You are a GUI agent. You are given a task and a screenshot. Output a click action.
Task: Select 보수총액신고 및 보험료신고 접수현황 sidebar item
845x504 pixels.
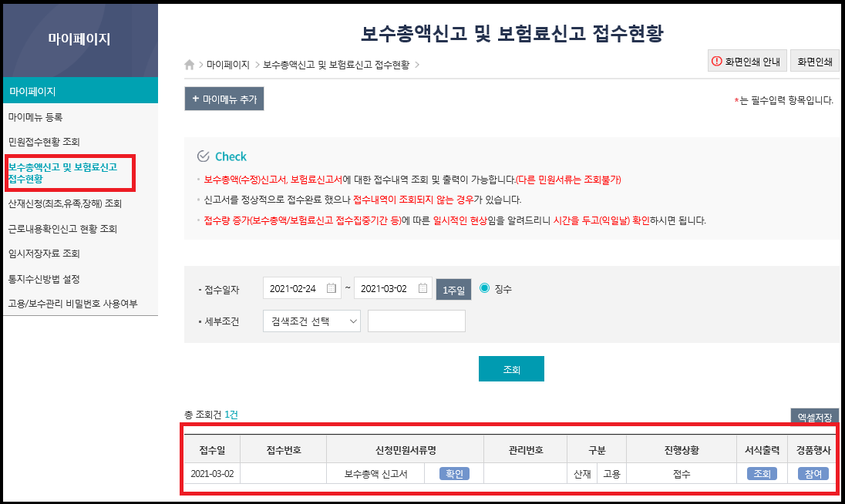(x=62, y=173)
